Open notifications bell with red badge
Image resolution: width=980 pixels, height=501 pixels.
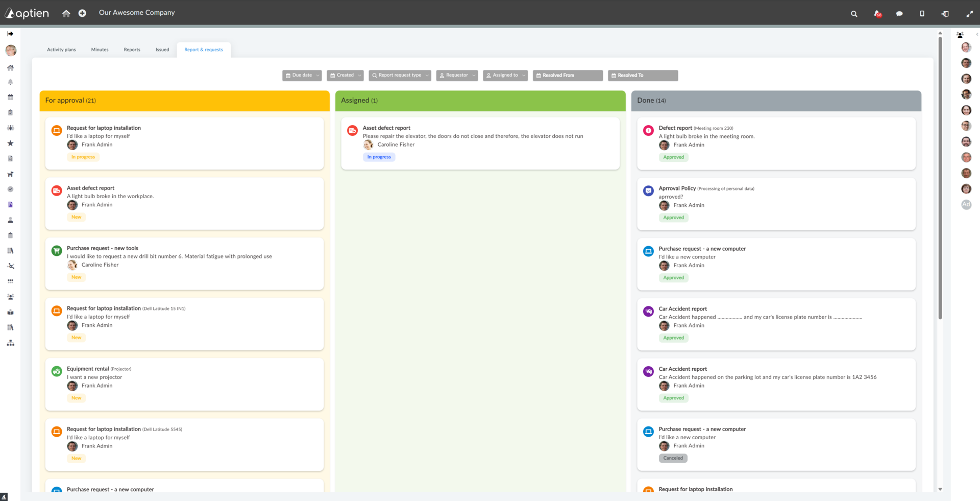coord(877,14)
